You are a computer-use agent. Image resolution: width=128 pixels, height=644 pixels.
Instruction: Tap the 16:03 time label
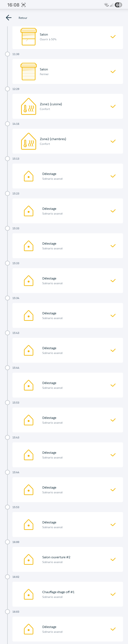[16, 612]
